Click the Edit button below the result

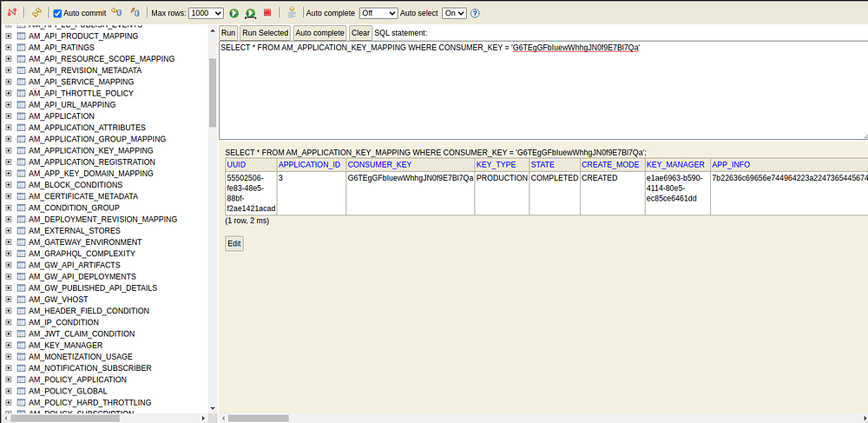[234, 243]
